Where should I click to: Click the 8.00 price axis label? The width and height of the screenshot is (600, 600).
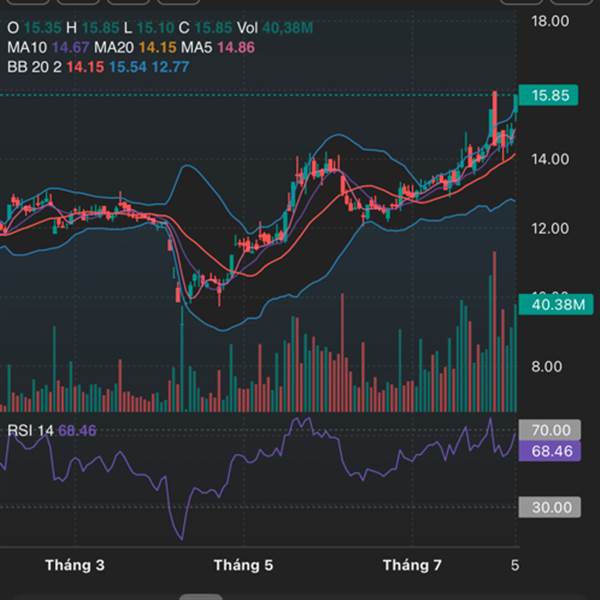tap(546, 367)
